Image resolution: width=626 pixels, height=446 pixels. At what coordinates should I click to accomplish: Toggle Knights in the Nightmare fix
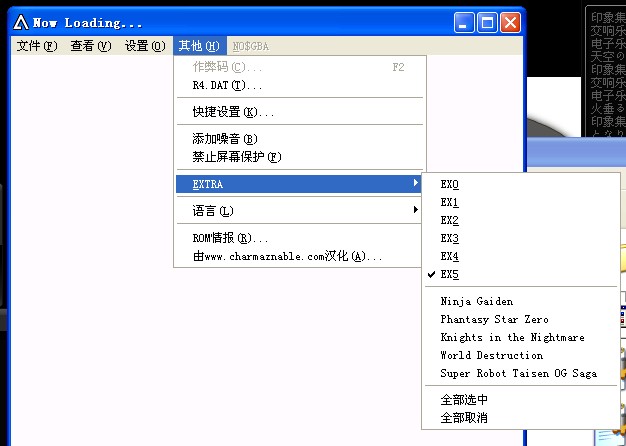[521, 337]
